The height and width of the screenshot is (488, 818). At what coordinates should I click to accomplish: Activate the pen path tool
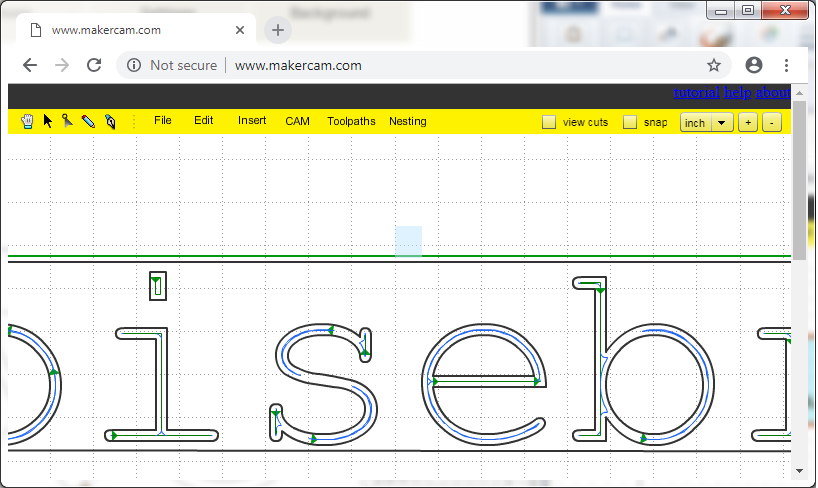109,122
